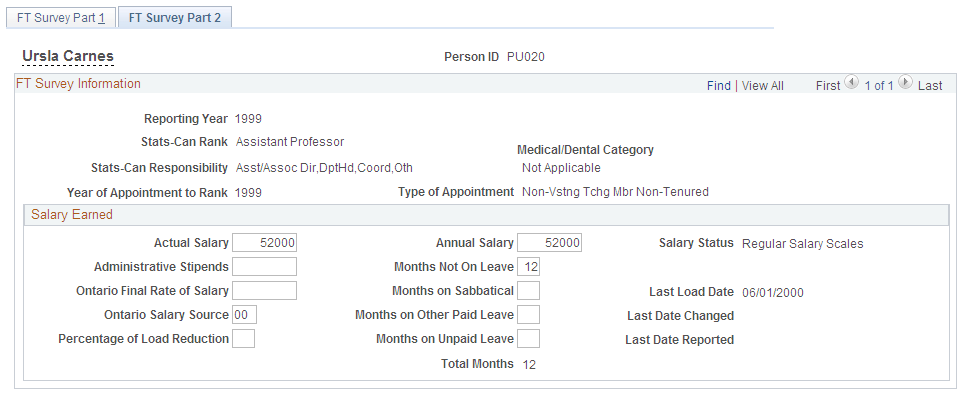
Task: Select the FT Survey Part 2 tab
Action: (175, 18)
